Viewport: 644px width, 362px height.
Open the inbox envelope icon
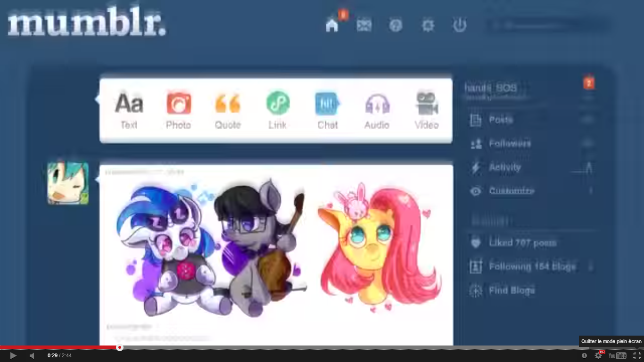coord(364,25)
